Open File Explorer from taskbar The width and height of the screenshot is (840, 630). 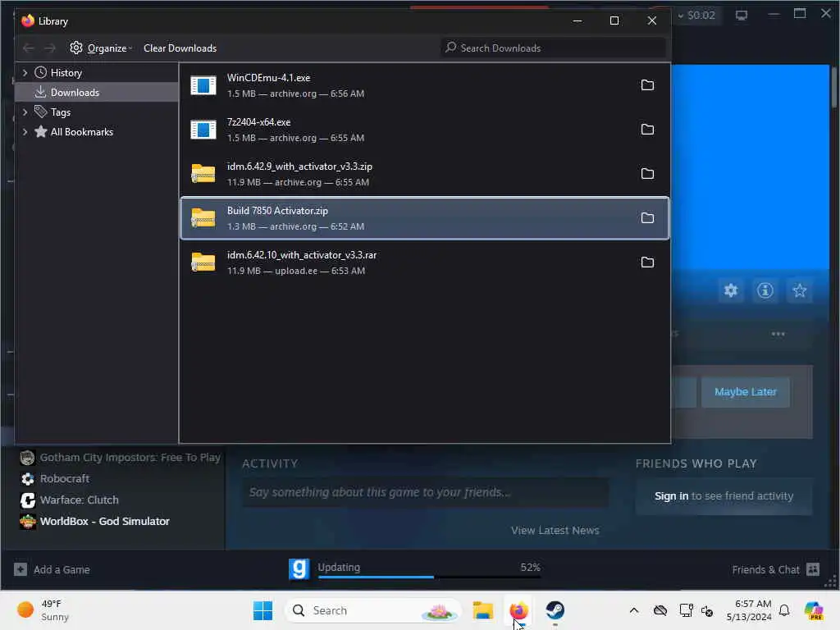(482, 610)
